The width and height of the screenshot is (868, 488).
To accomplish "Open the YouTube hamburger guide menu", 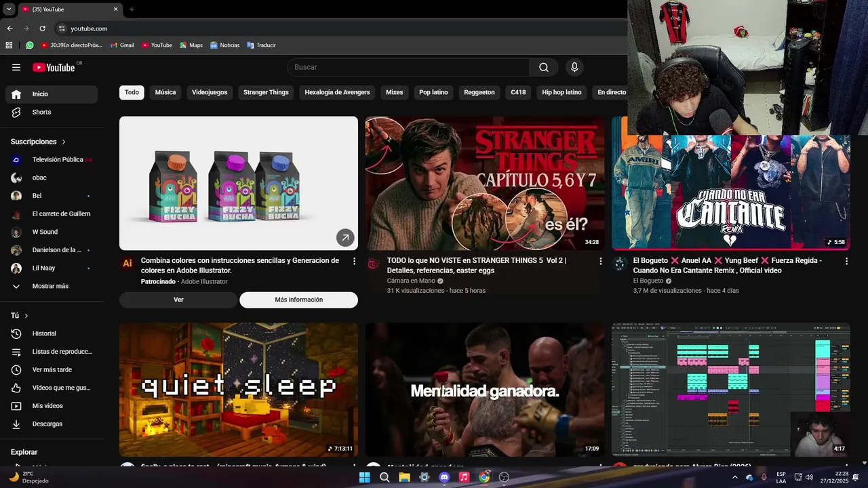I will [16, 67].
